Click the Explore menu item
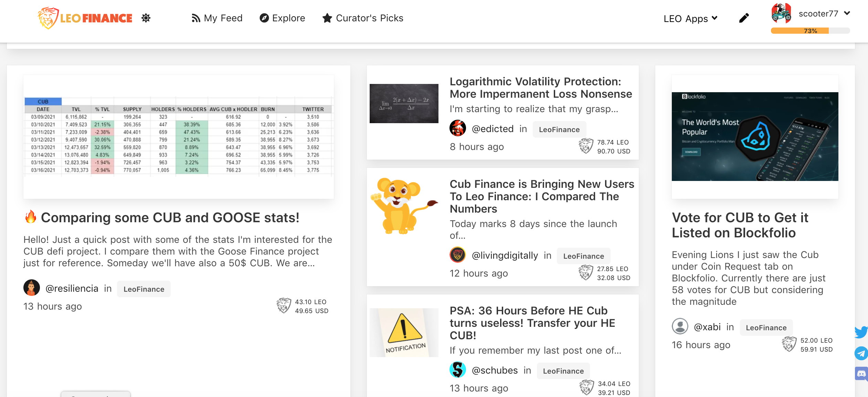The height and width of the screenshot is (397, 868). coord(282,18)
